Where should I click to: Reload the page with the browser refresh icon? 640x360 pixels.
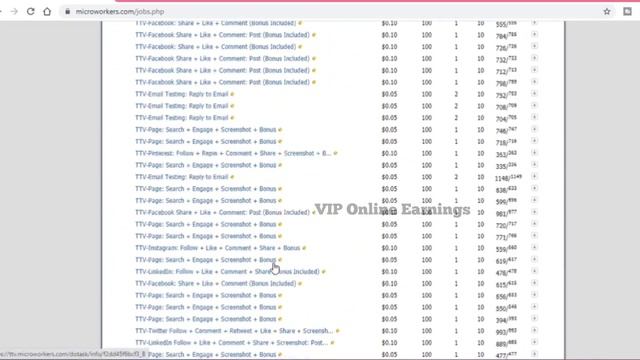click(x=31, y=11)
